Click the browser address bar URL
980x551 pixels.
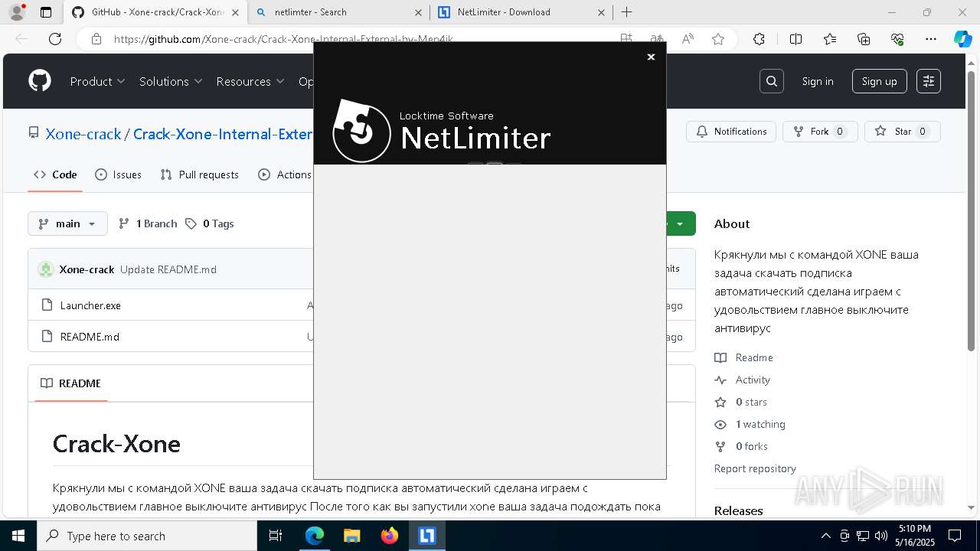pos(283,39)
